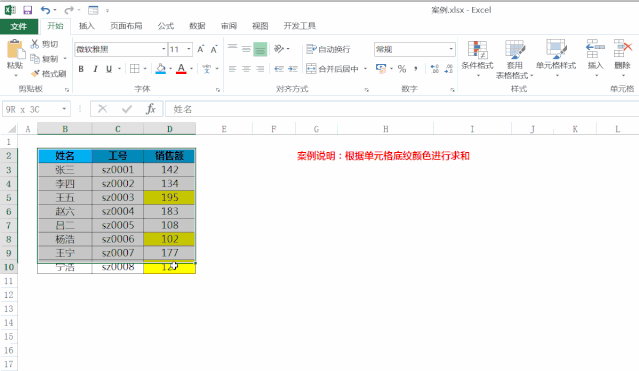Switch to the 插入 Insert tab
639x371 pixels.
point(86,26)
